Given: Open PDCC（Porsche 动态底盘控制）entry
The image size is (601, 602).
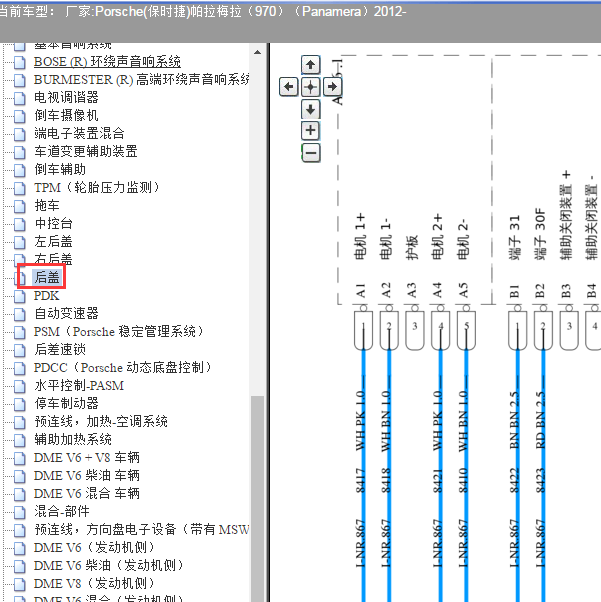Looking at the screenshot, I should pyautogui.click(x=123, y=368).
